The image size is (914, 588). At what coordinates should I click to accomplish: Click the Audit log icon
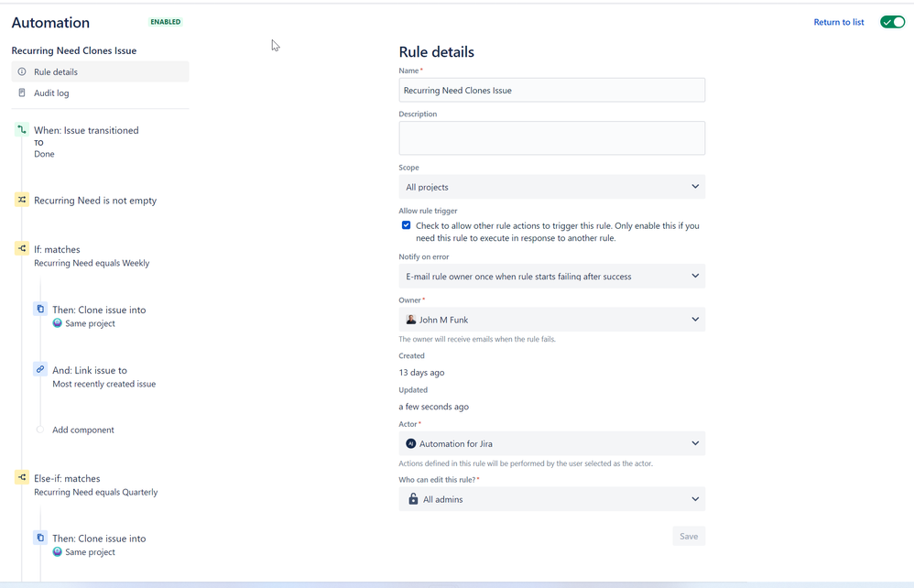point(20,92)
